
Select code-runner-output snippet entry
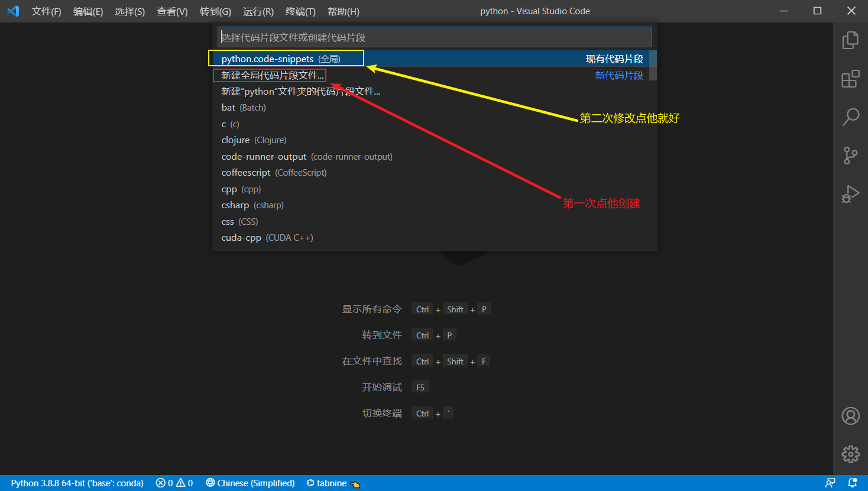(x=430, y=156)
